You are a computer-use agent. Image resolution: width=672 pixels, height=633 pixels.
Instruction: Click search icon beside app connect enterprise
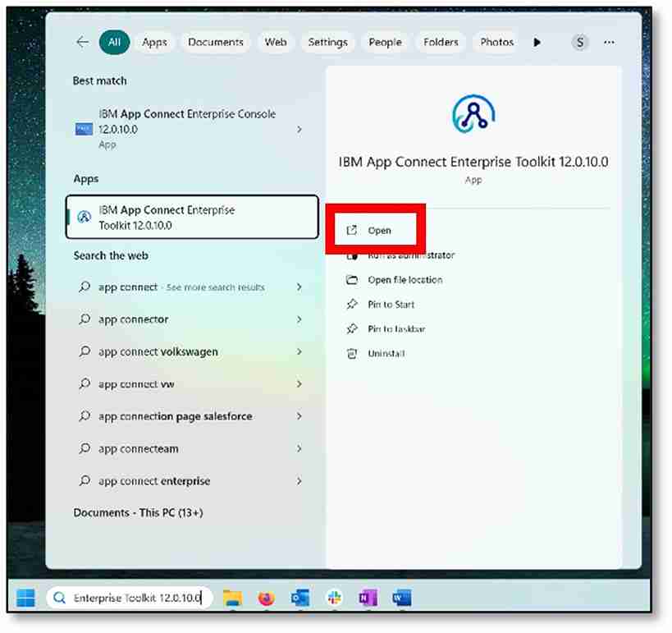tap(85, 480)
